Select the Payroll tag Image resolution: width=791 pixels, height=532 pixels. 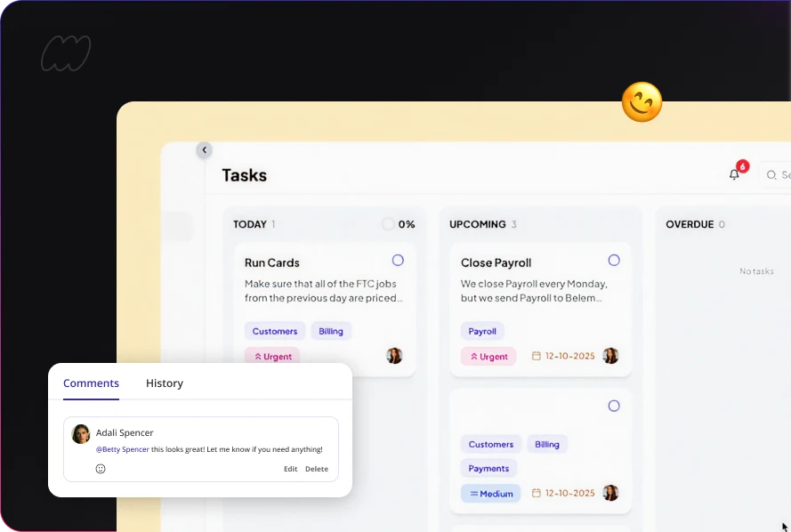[x=482, y=331]
